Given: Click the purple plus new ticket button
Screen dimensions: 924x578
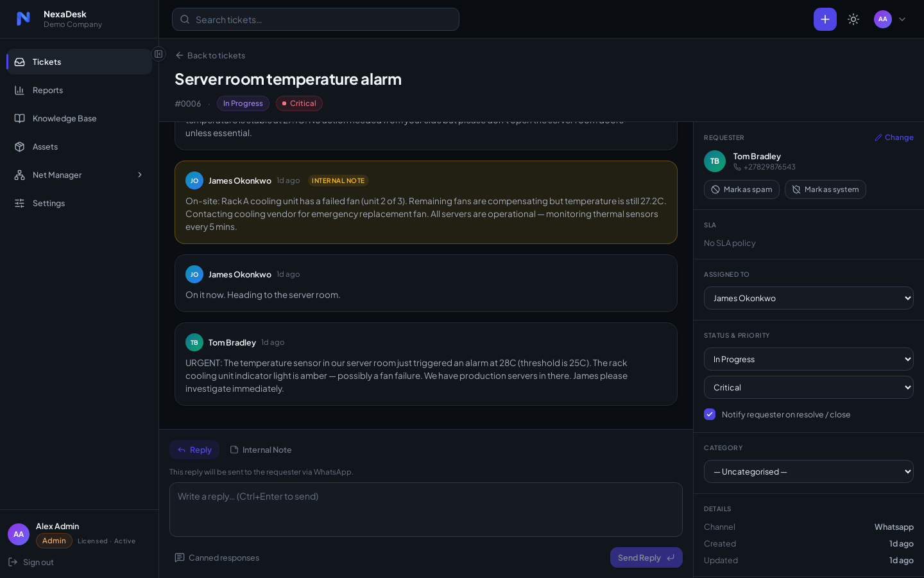Looking at the screenshot, I should click(x=825, y=19).
